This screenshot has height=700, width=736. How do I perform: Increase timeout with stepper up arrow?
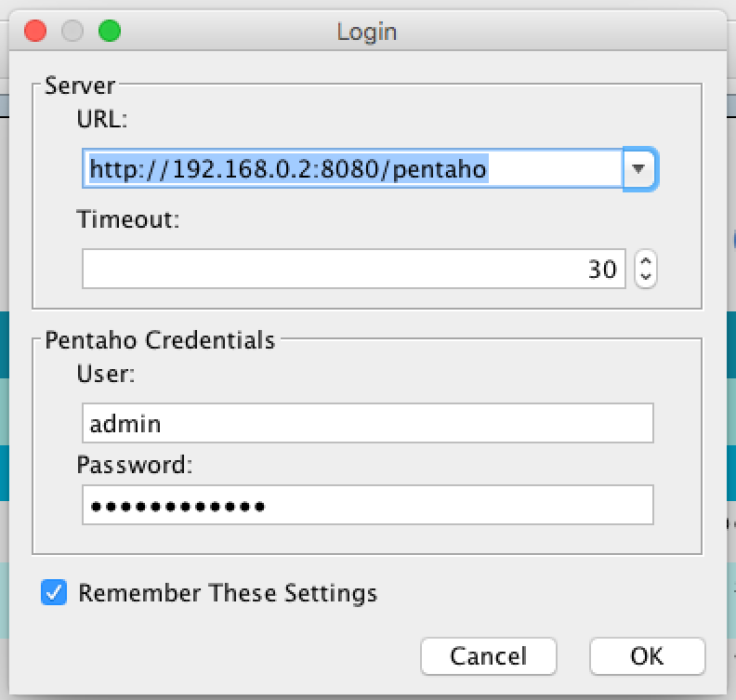(646, 261)
